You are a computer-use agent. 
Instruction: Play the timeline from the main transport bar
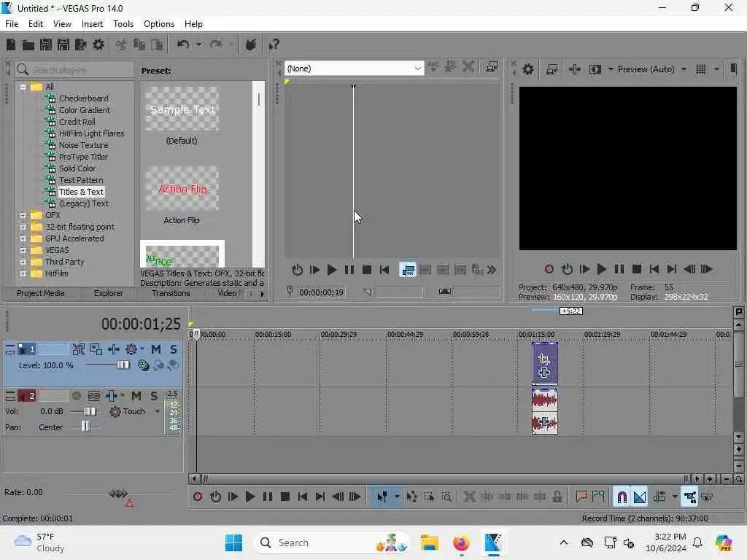click(x=249, y=497)
